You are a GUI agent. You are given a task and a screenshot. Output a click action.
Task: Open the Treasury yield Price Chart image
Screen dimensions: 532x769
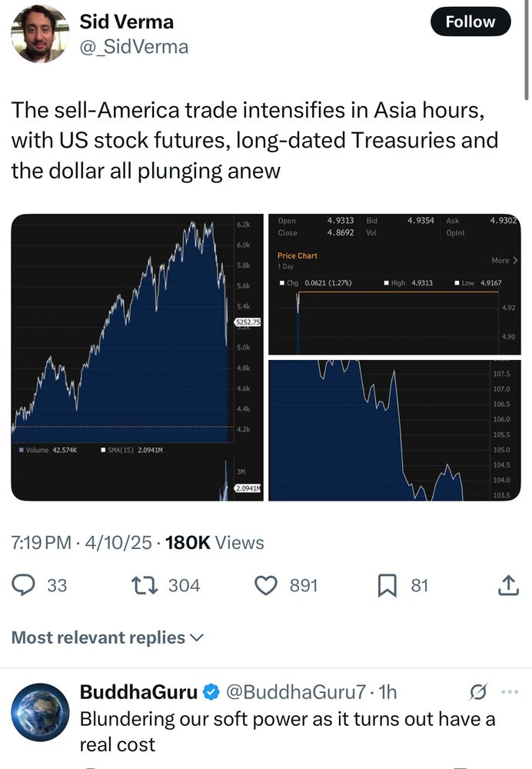click(x=394, y=284)
